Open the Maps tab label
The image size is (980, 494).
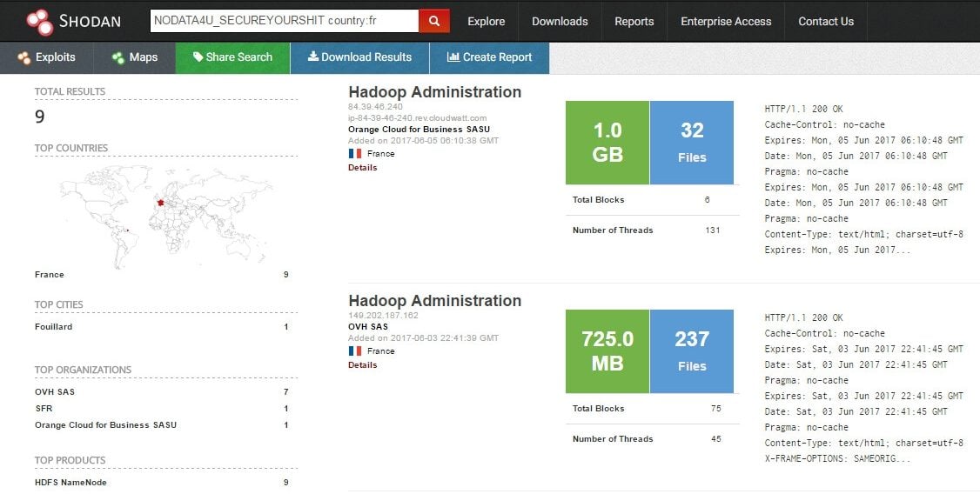pyautogui.click(x=144, y=57)
